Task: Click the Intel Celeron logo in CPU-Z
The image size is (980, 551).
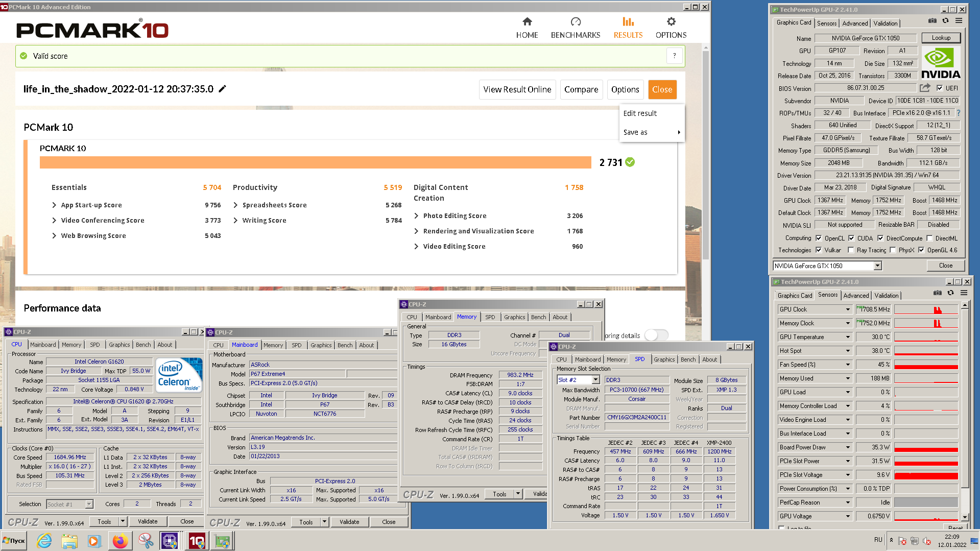Action: coord(179,375)
